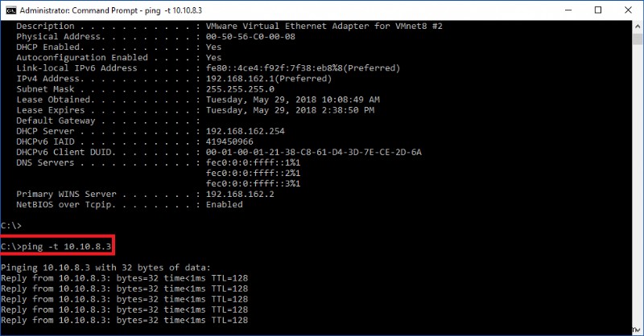Click the highlighted ping -t 10.10.8.3 command
The width and height of the screenshot is (644, 336).
click(56, 245)
